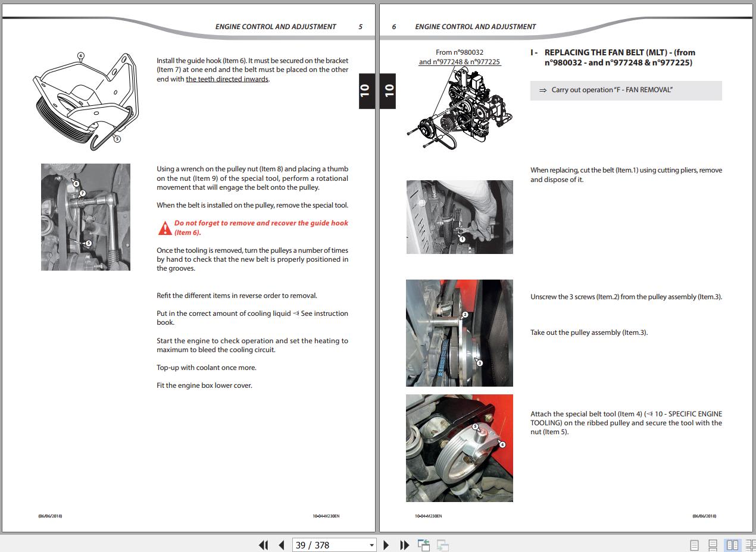This screenshot has height=552, width=756.
Task: Click the red warning triangle icon
Action: pos(165,228)
